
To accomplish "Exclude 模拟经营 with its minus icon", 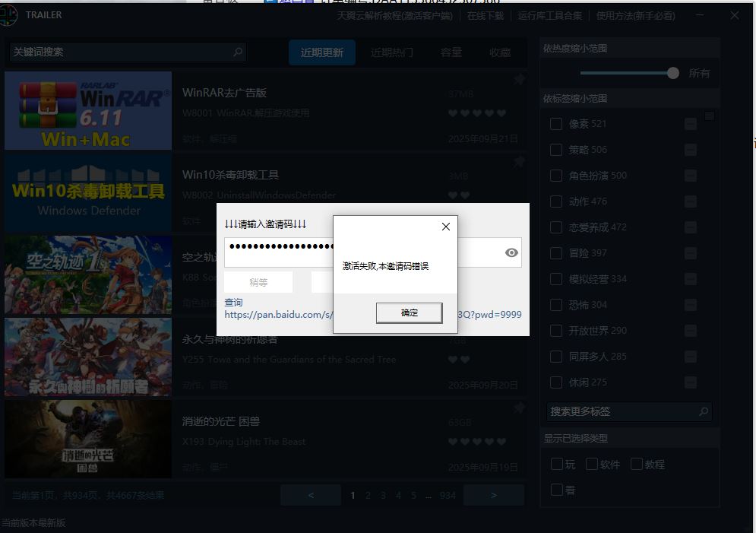I will click(x=691, y=279).
